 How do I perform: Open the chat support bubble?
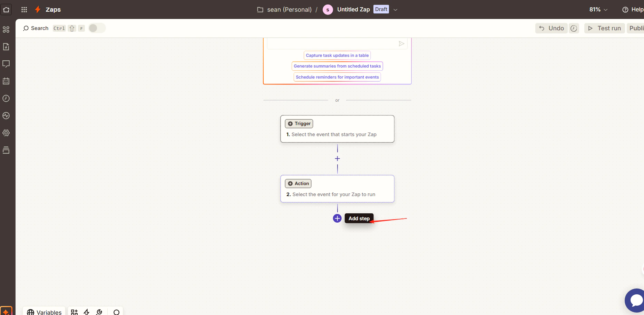pyautogui.click(x=635, y=301)
